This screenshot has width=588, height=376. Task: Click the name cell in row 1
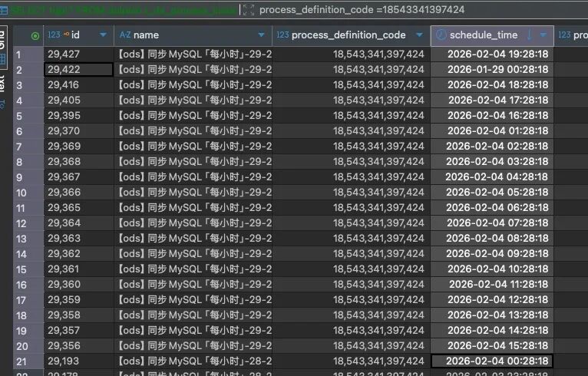(193, 54)
